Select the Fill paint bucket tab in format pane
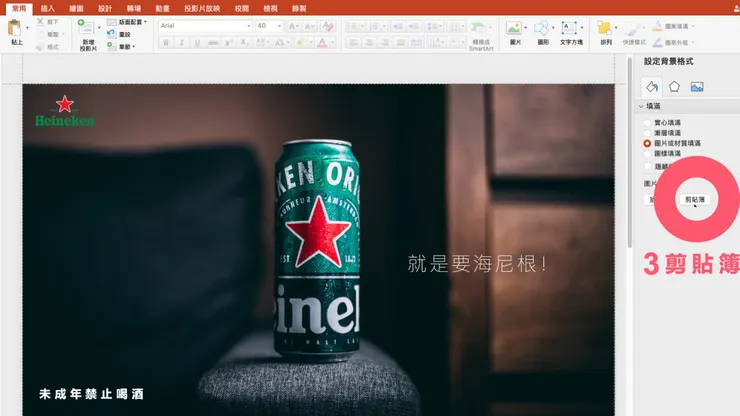740x416 pixels. click(x=652, y=87)
